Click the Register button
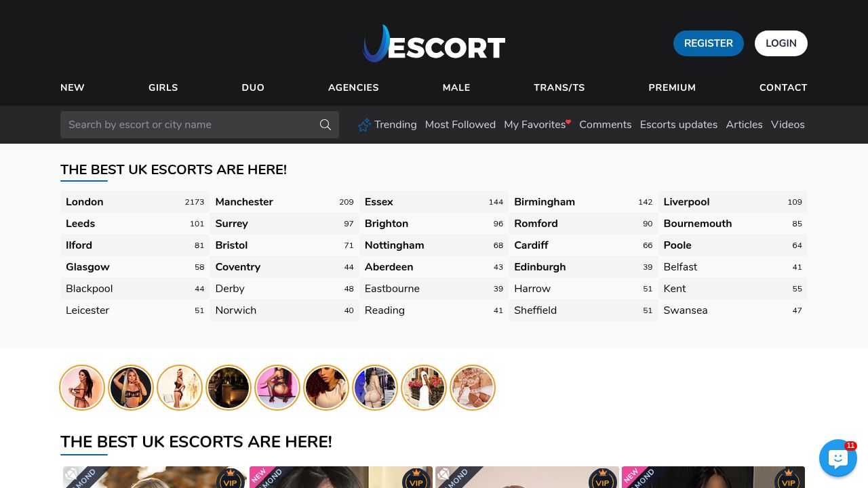Viewport: 868px width, 488px height. (x=709, y=43)
